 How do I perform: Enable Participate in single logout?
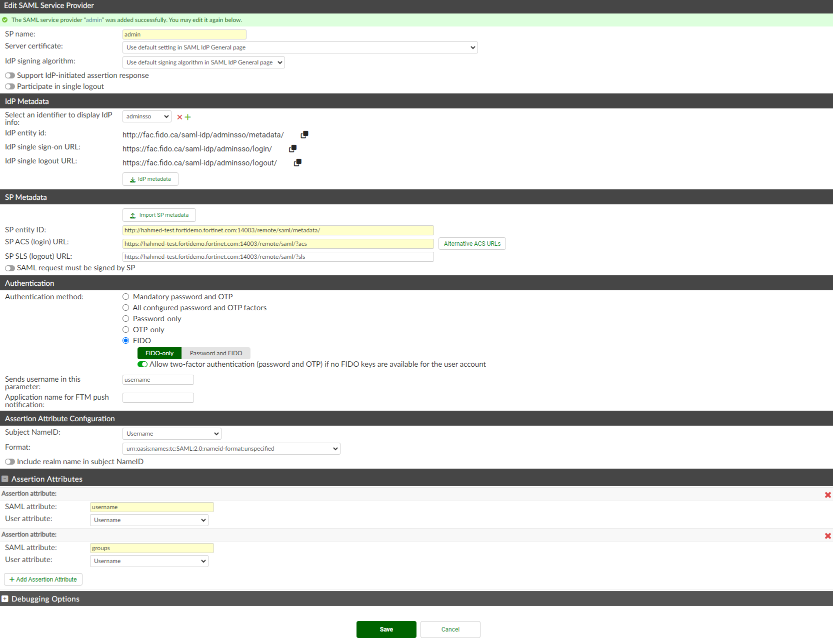pos(9,86)
